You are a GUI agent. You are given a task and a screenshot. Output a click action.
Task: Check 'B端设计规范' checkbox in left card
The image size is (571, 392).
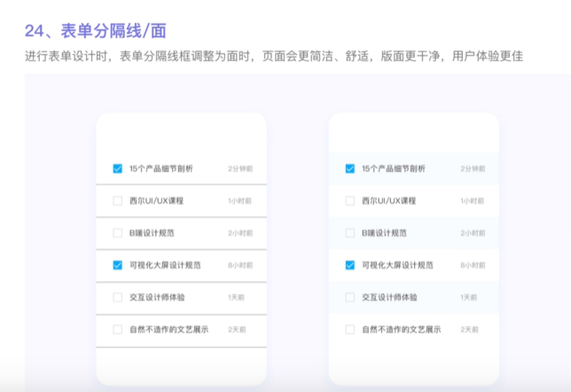point(117,233)
